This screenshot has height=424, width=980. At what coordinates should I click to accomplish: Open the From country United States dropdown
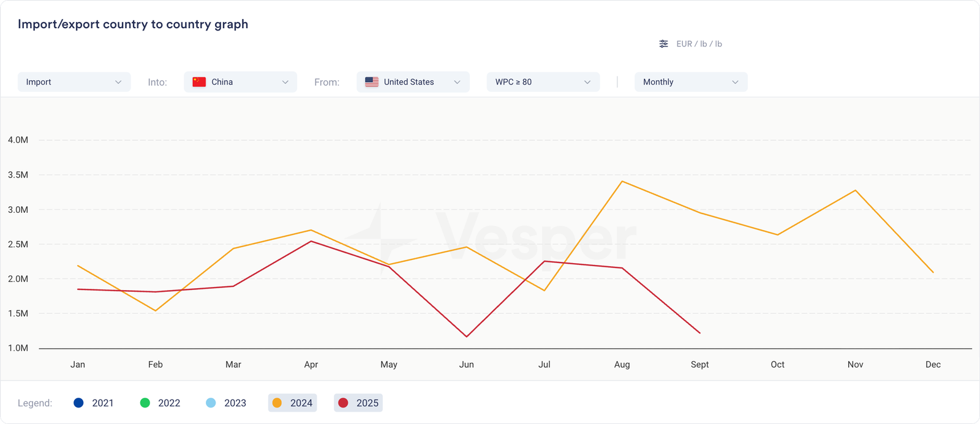coord(413,82)
